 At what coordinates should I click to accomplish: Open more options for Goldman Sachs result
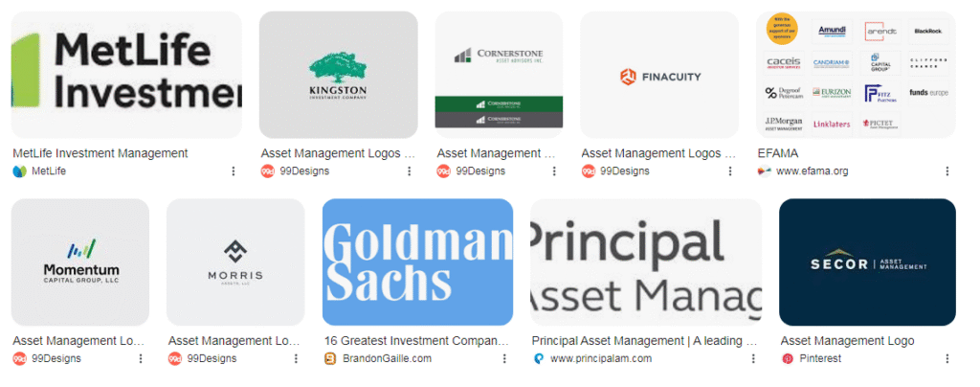[x=504, y=358]
